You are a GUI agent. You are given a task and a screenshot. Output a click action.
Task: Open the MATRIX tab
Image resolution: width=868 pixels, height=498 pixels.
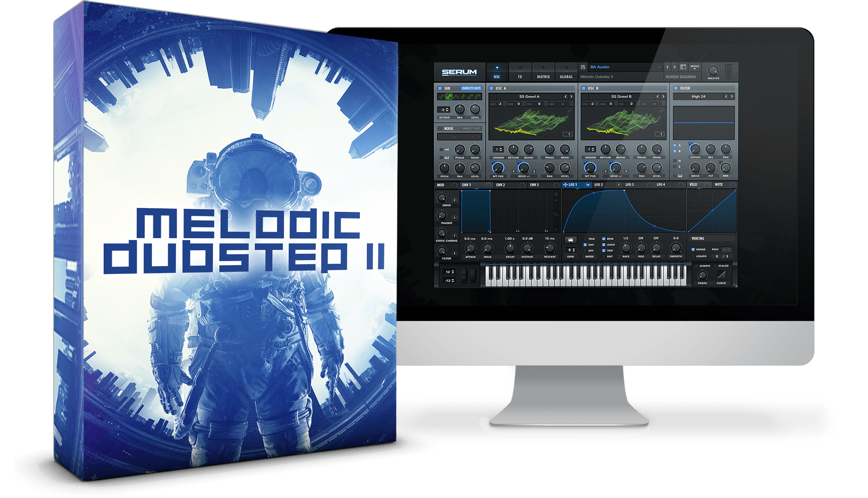point(543,72)
